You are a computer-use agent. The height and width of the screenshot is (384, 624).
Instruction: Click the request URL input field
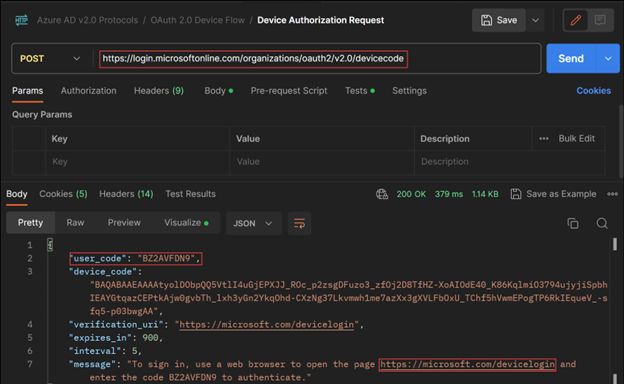(x=314, y=58)
